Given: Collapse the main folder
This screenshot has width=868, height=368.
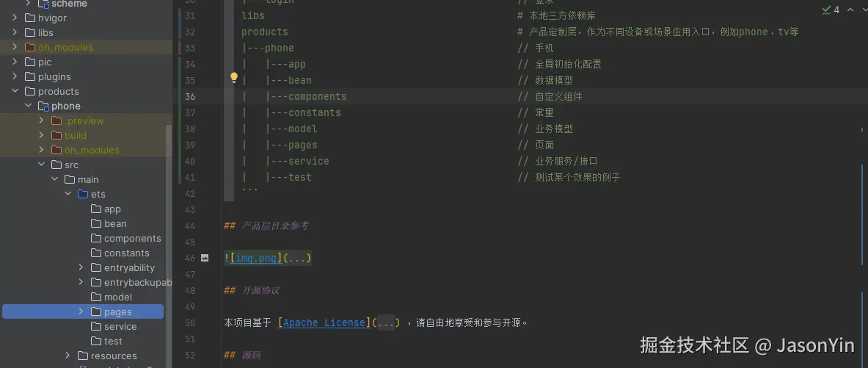Looking at the screenshot, I should [54, 179].
